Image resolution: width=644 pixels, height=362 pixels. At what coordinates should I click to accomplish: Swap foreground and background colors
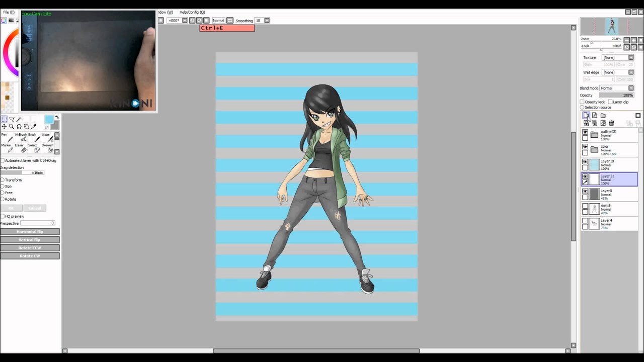pyautogui.click(x=57, y=118)
